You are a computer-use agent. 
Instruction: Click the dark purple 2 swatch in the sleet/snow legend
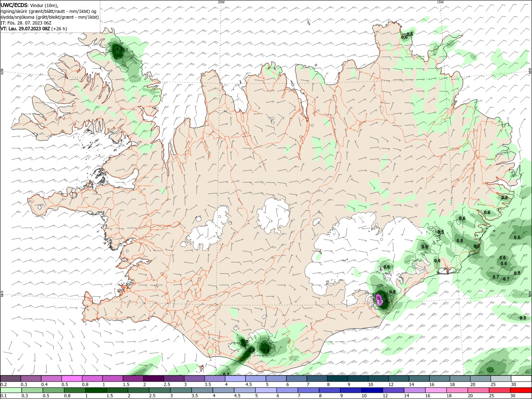153,378
